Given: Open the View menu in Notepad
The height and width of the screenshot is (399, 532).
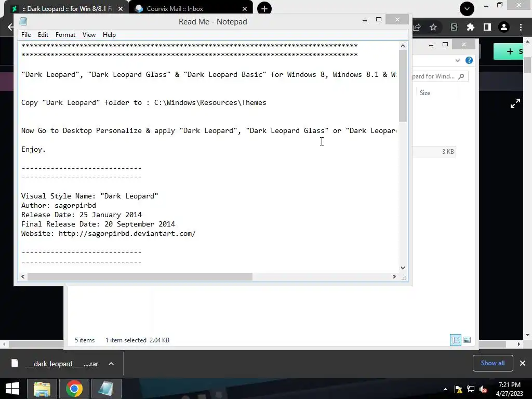Looking at the screenshot, I should coord(89,35).
